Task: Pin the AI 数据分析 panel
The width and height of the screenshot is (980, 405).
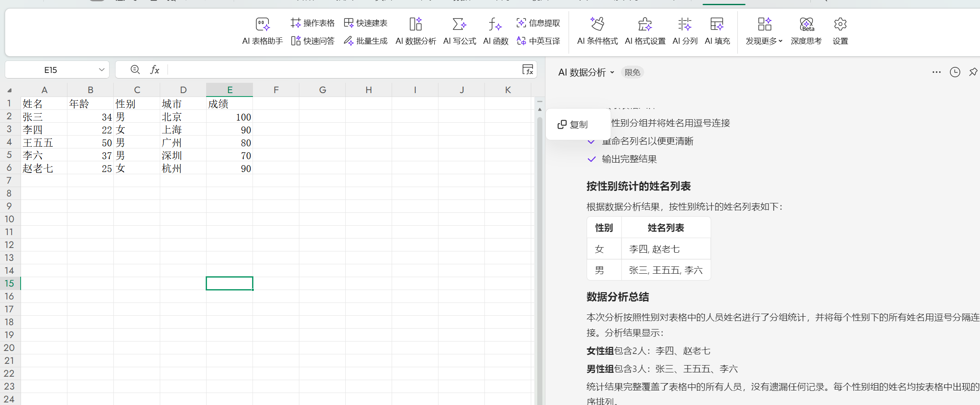Action: point(974,72)
